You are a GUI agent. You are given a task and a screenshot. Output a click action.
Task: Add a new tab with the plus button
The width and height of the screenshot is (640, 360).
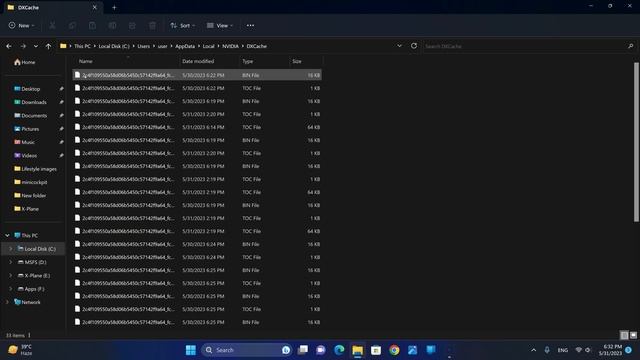(x=114, y=7)
